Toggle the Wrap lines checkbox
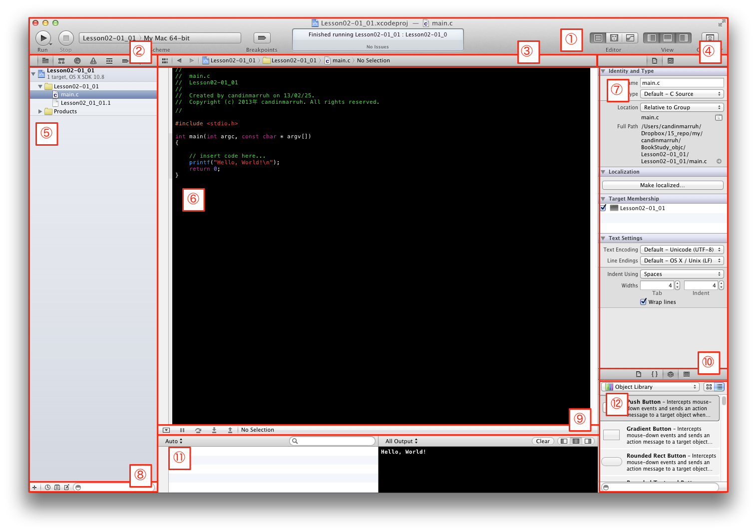 point(644,302)
